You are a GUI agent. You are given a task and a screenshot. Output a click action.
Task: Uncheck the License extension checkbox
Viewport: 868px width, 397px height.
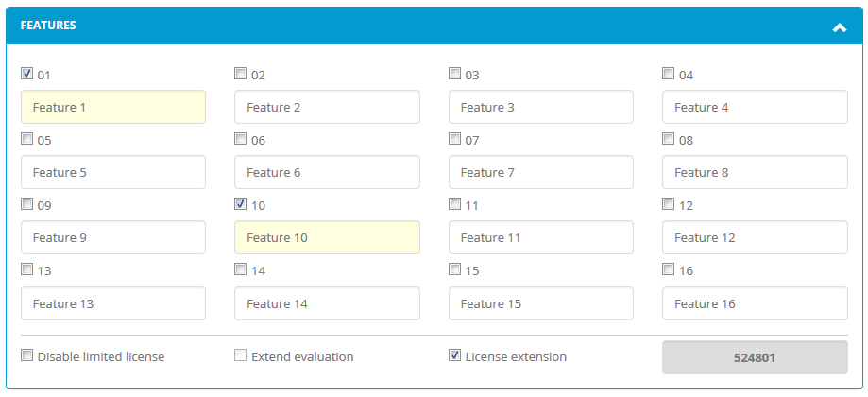coord(454,354)
